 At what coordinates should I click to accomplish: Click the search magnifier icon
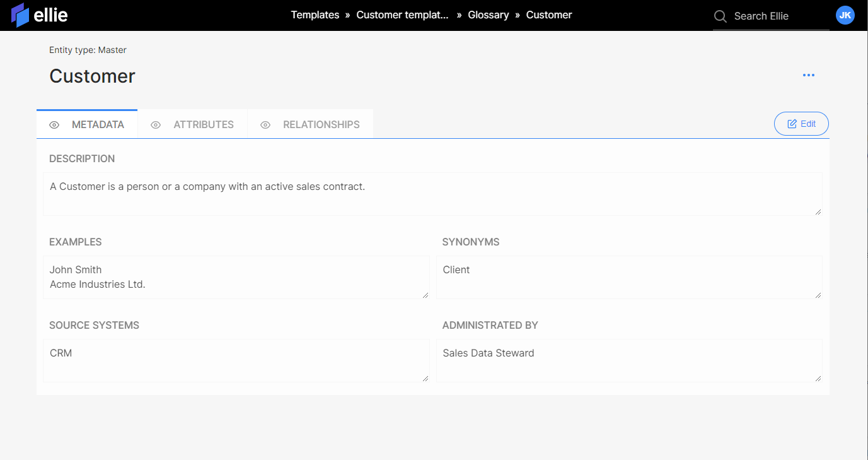coord(720,16)
